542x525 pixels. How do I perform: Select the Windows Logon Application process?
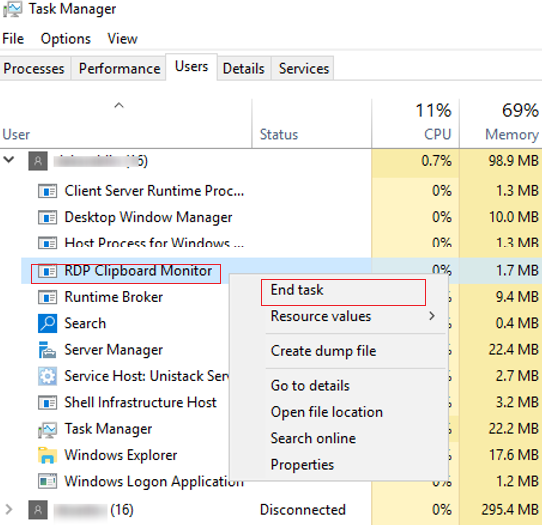(x=154, y=481)
